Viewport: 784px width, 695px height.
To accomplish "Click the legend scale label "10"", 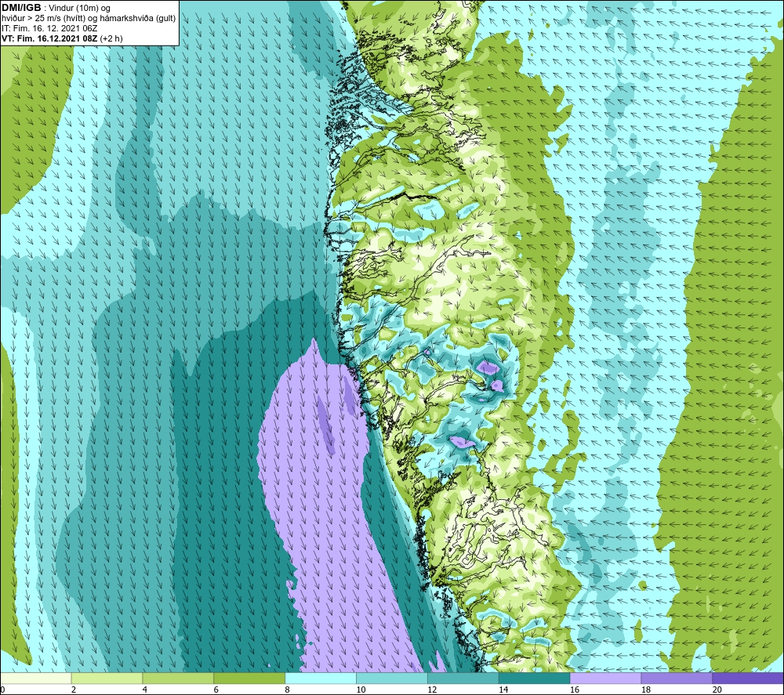I will (361, 690).
